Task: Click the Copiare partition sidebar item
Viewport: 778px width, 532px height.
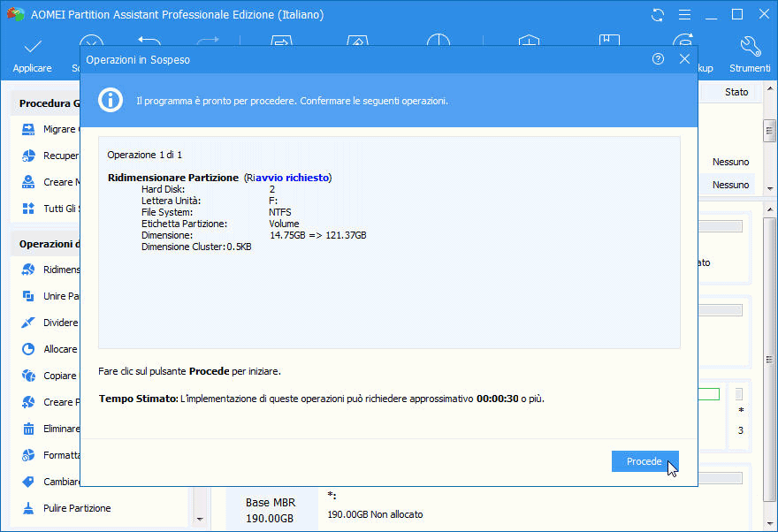Action: 50,376
